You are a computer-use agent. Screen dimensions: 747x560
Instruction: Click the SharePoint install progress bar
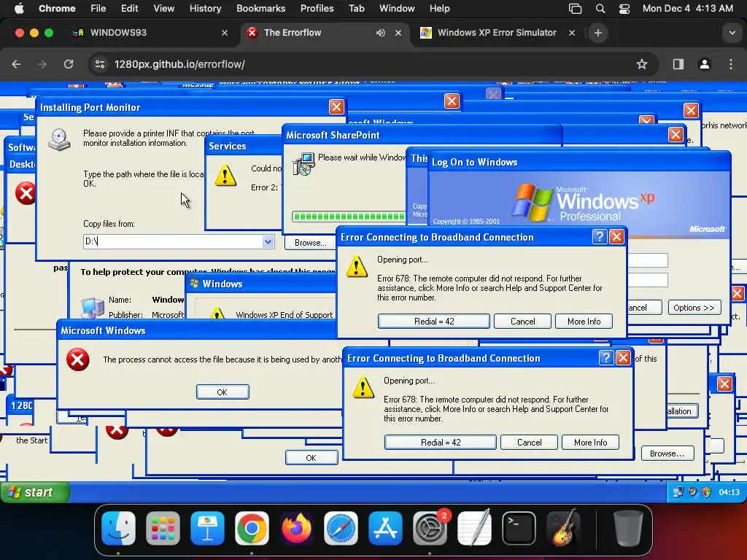[x=349, y=217]
